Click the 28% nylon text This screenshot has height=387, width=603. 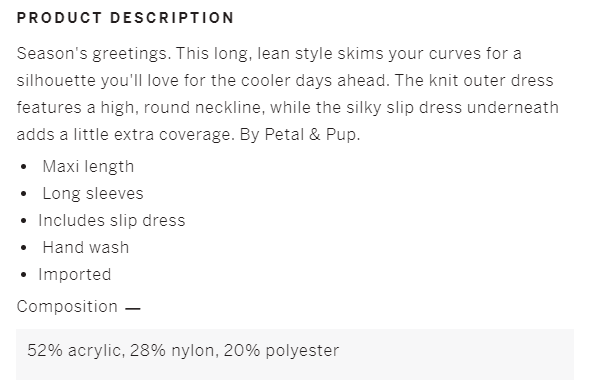[174, 351]
